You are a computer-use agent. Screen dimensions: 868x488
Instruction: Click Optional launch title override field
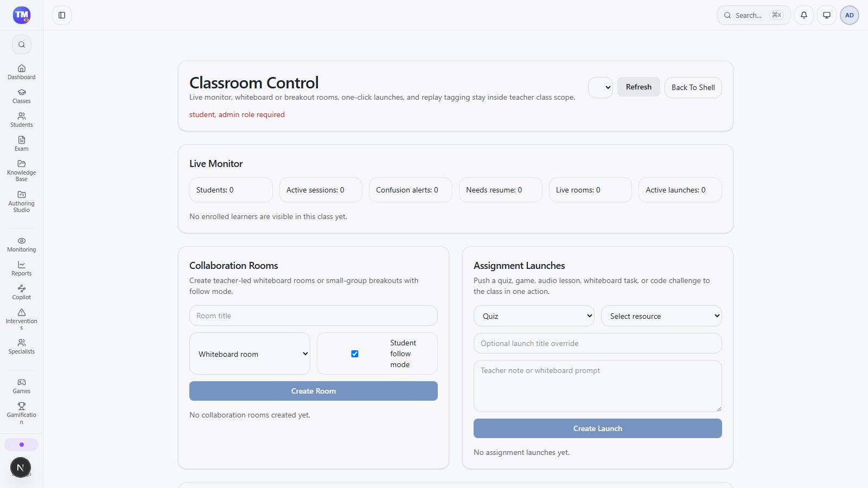coord(598,343)
